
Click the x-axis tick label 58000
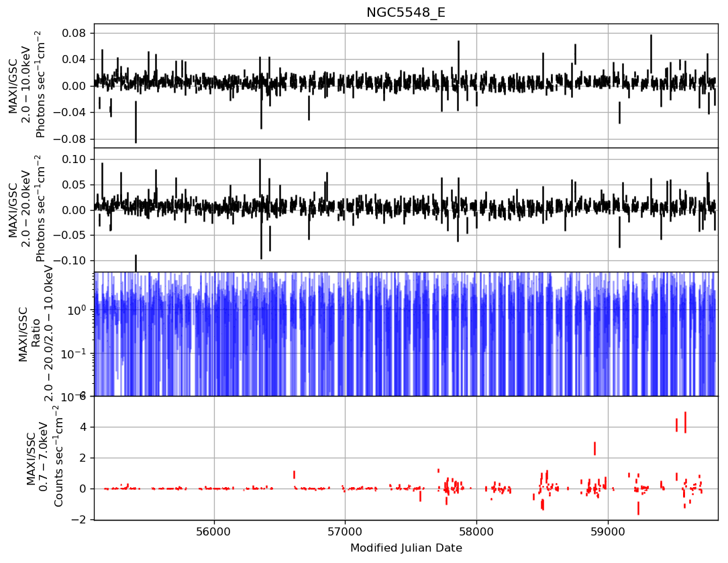click(477, 531)
